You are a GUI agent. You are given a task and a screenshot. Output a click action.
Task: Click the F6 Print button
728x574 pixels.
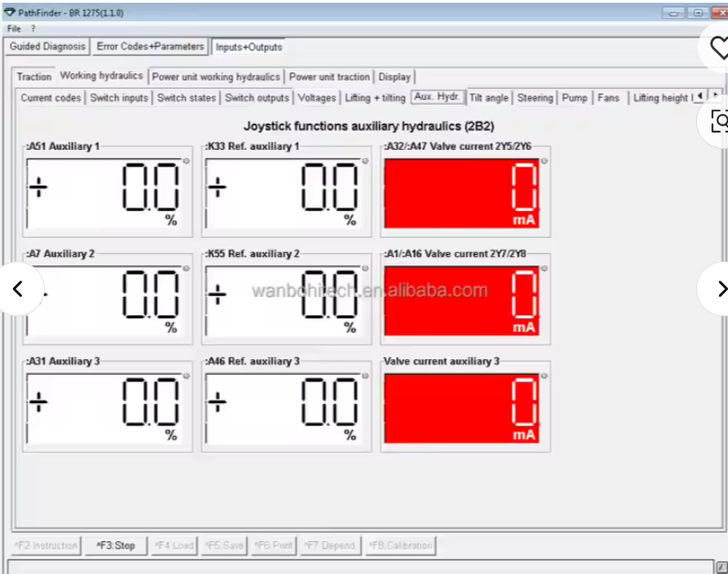click(274, 546)
